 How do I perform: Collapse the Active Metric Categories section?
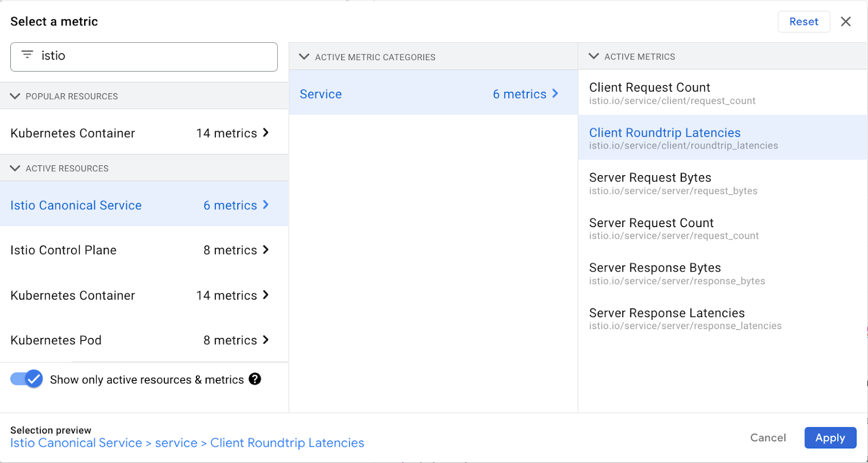pos(304,56)
